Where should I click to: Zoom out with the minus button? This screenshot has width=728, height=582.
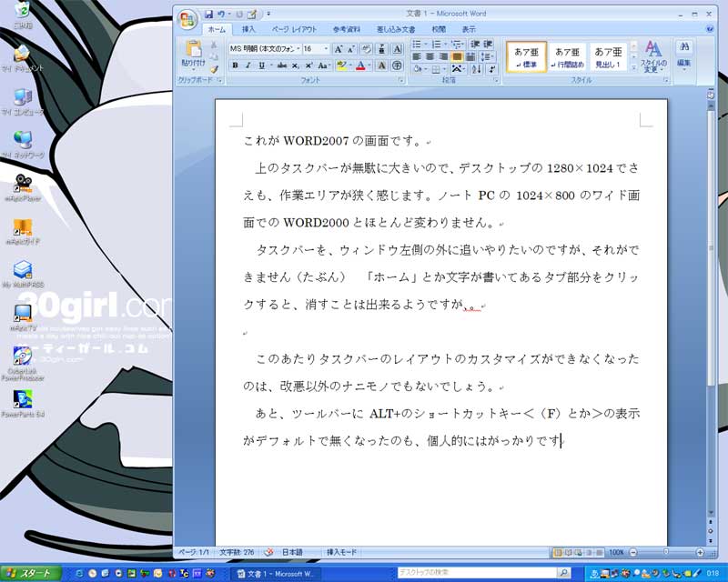(x=633, y=552)
